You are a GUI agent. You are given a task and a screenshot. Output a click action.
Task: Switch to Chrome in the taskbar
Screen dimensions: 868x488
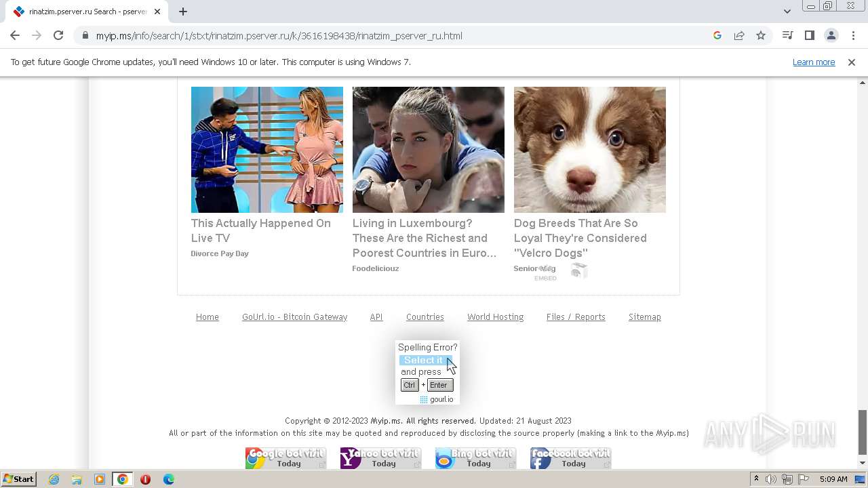pos(123,479)
